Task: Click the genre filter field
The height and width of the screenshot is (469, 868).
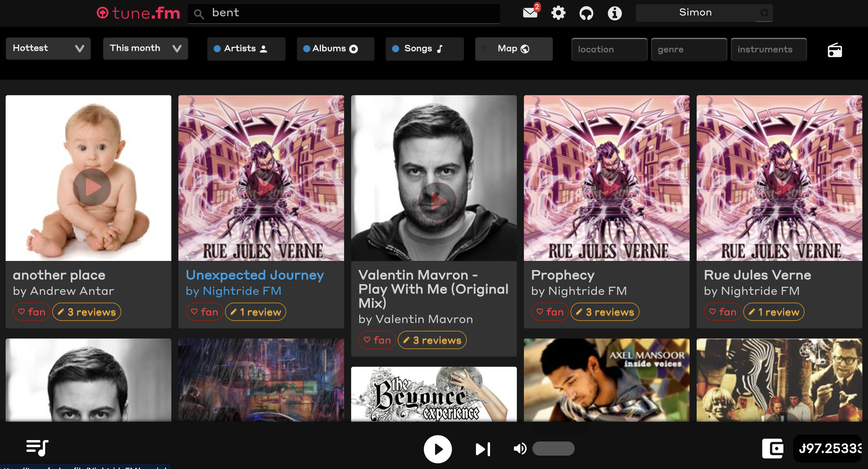Action: [x=689, y=49]
